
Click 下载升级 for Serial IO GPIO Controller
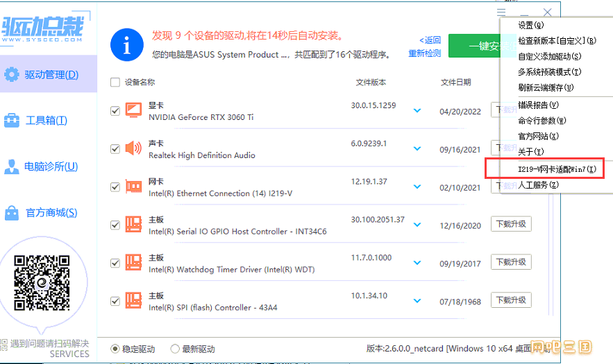(511, 224)
